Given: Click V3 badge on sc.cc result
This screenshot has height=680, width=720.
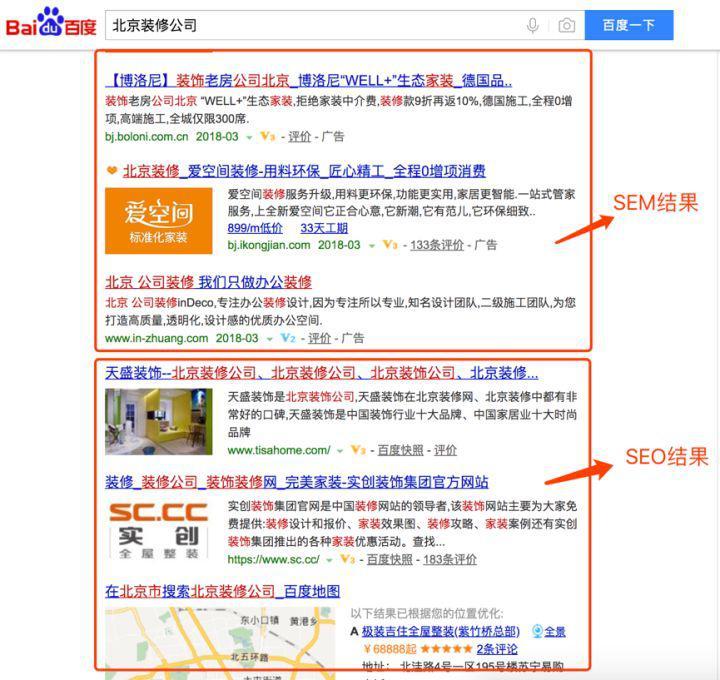Looking at the screenshot, I should click(347, 559).
